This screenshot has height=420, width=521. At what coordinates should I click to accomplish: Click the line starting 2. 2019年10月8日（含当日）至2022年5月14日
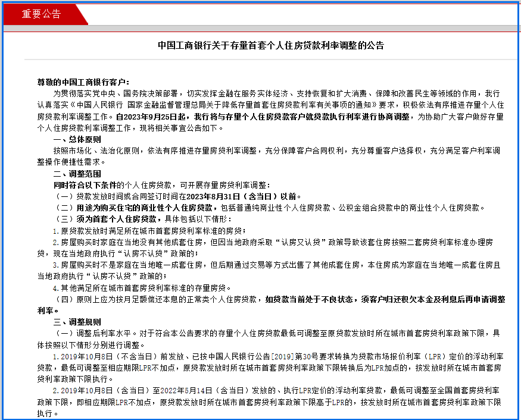(276, 390)
